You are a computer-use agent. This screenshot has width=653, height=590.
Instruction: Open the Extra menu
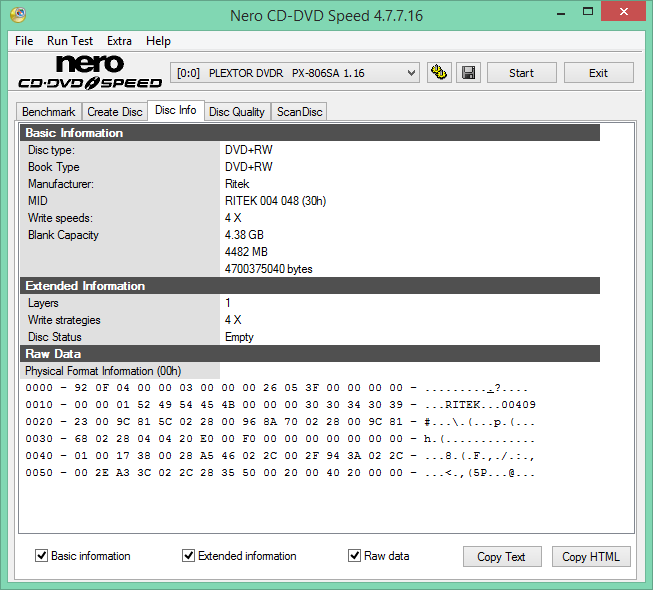point(119,41)
